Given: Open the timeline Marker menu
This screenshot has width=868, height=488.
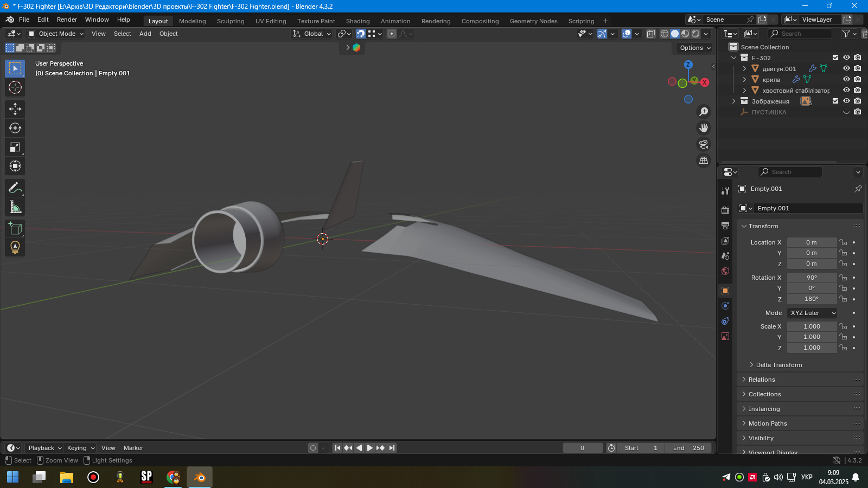Looking at the screenshot, I should tap(133, 448).
